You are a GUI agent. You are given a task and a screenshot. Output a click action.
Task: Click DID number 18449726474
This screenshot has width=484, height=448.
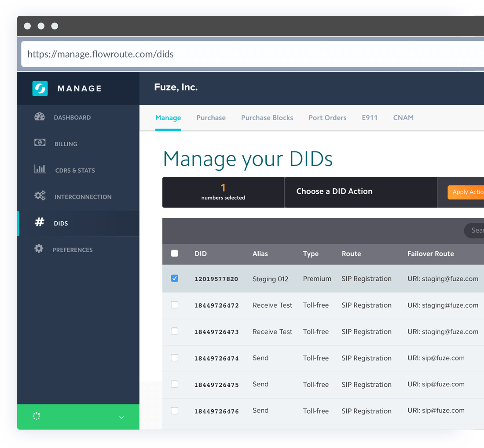(216, 359)
